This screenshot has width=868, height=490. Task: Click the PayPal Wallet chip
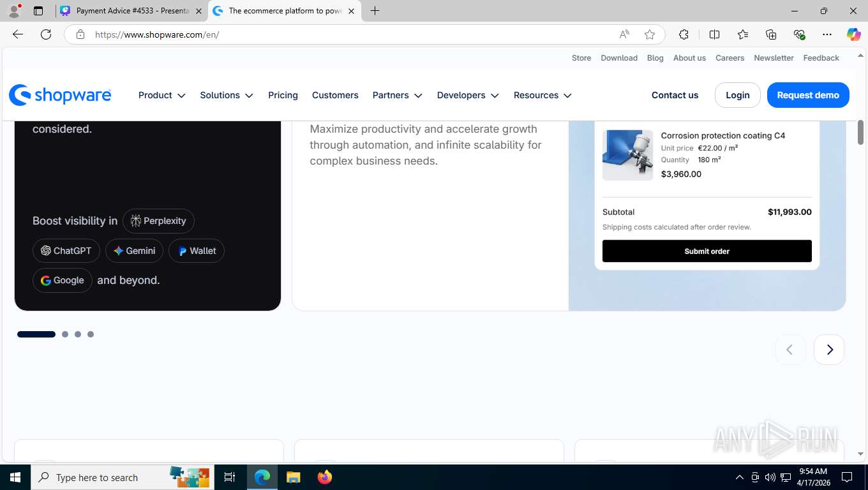197,251
